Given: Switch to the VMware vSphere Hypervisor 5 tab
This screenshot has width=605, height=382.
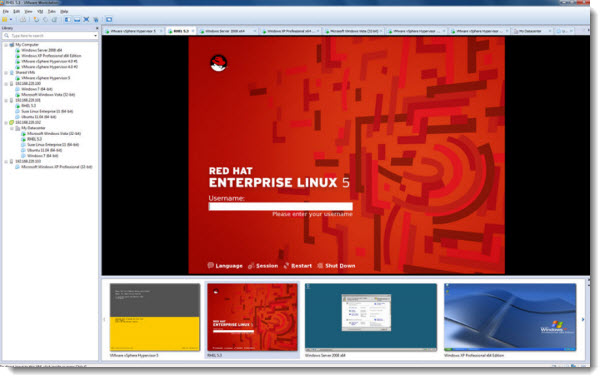Looking at the screenshot, I should point(133,31).
